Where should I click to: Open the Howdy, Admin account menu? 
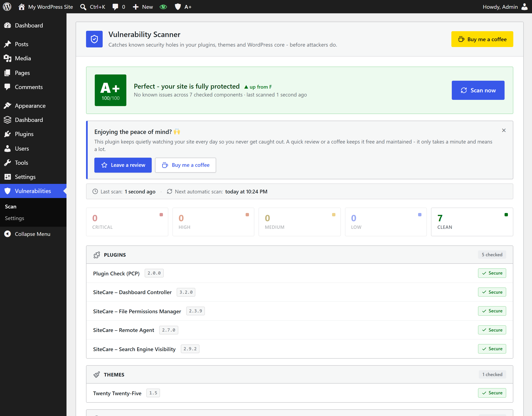505,7
